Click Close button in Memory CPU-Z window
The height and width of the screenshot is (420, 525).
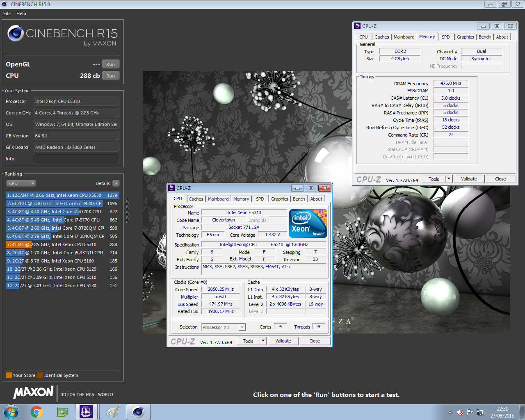[500, 179]
